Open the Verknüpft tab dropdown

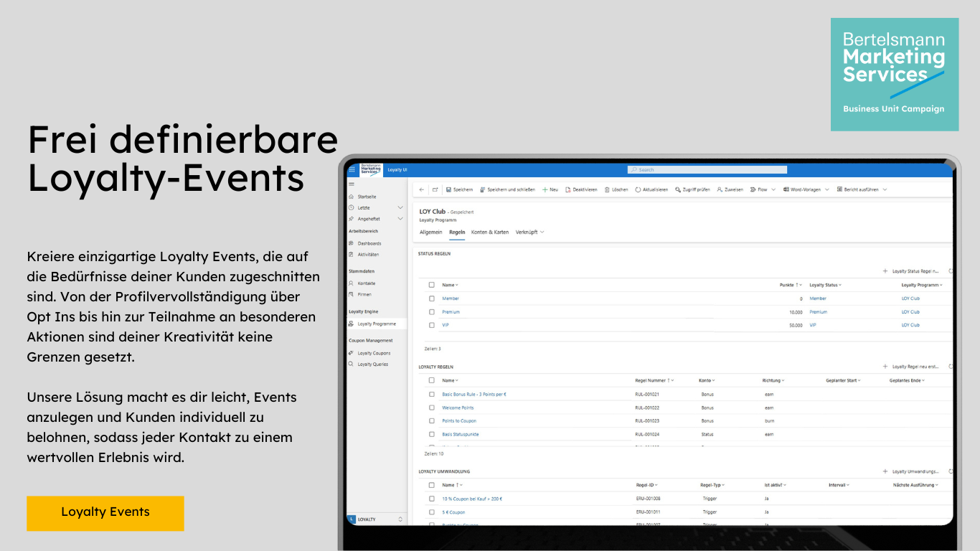tap(529, 232)
